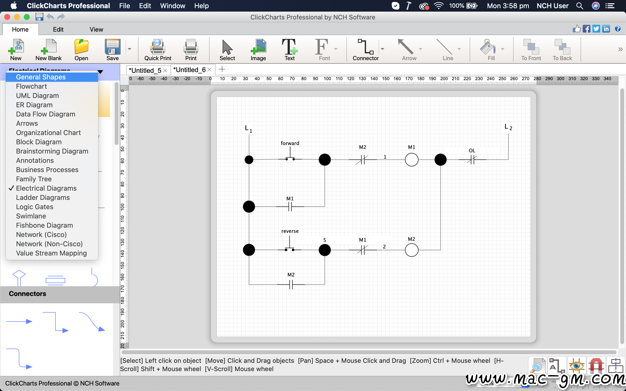Click the Fill paint bucket icon
The height and width of the screenshot is (391, 626).
(x=489, y=50)
